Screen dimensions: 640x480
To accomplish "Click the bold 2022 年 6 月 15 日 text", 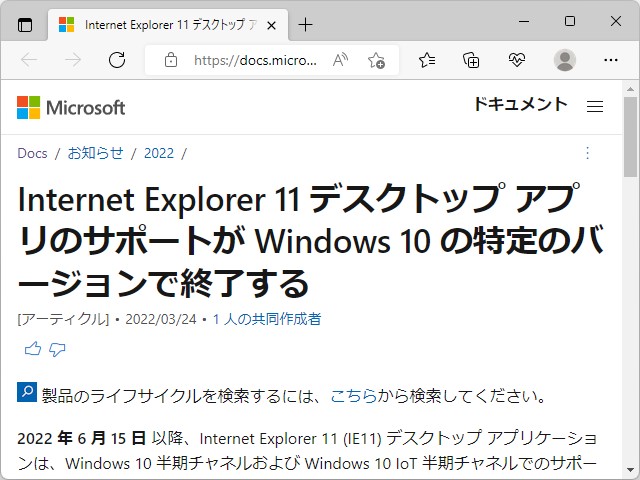I will pyautogui.click(x=81, y=438).
